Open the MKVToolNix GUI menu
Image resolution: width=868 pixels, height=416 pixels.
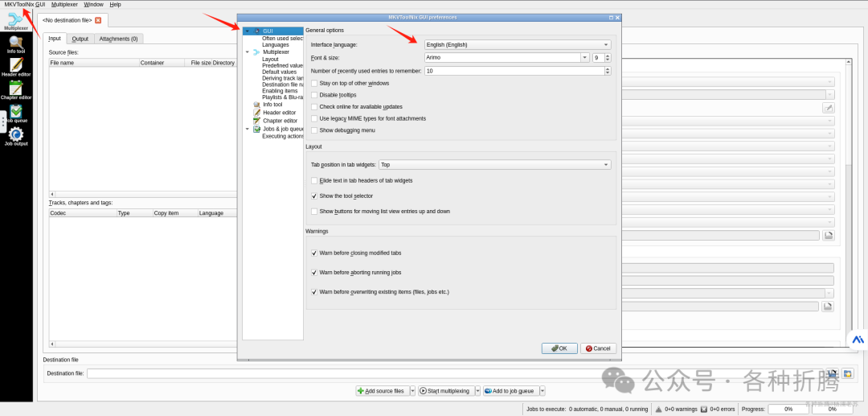click(x=25, y=5)
